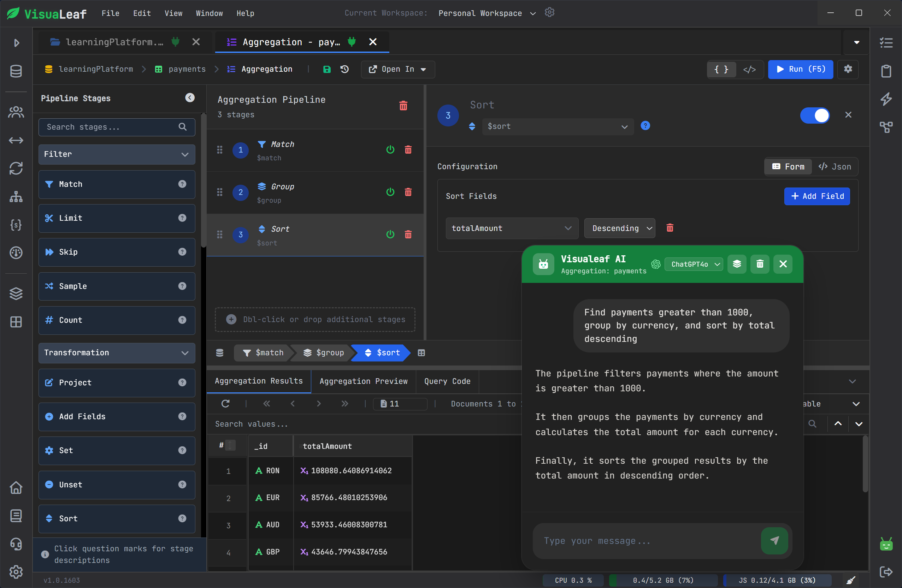Switch configuration to Json view

click(x=835, y=167)
